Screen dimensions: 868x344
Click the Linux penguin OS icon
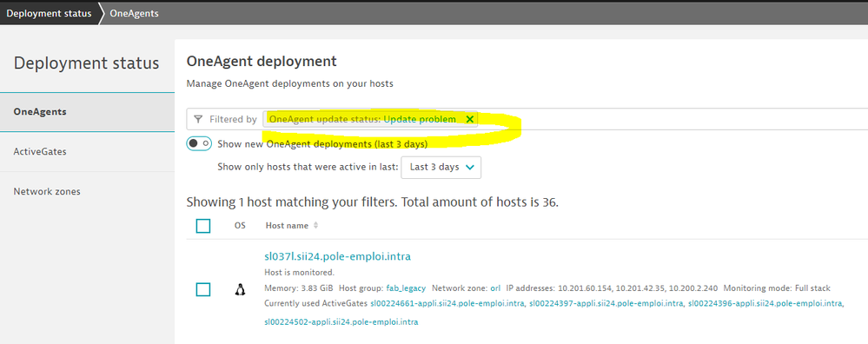[240, 289]
